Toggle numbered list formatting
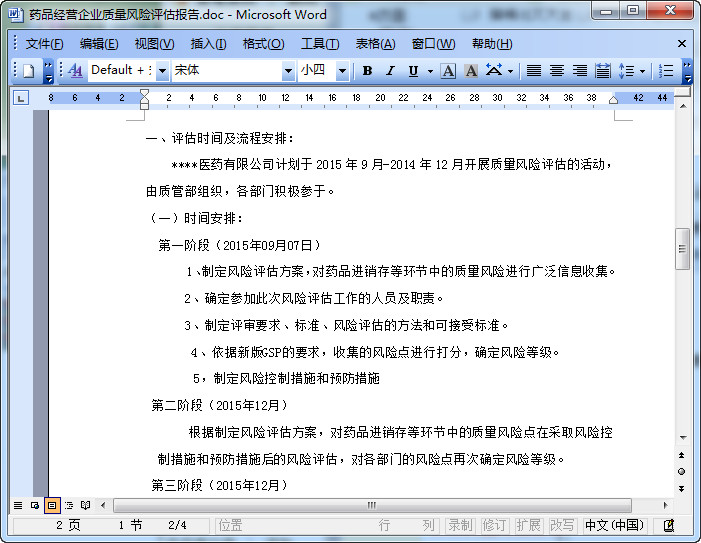 click(x=666, y=71)
